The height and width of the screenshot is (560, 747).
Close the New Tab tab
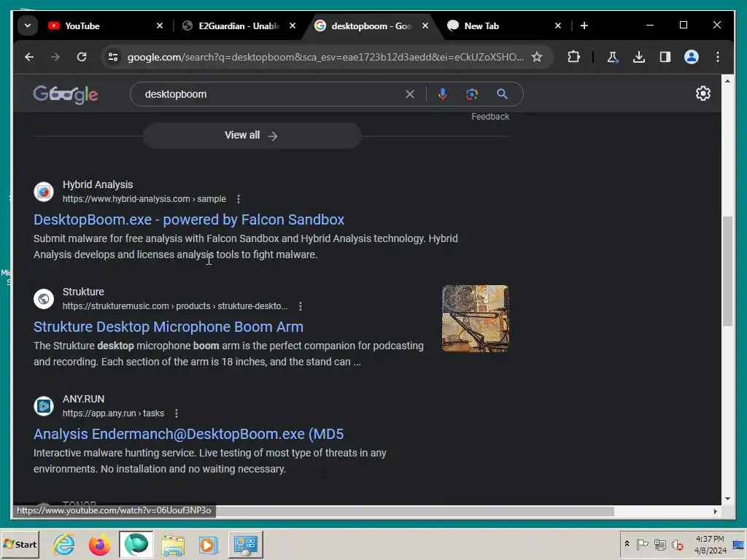558,26
